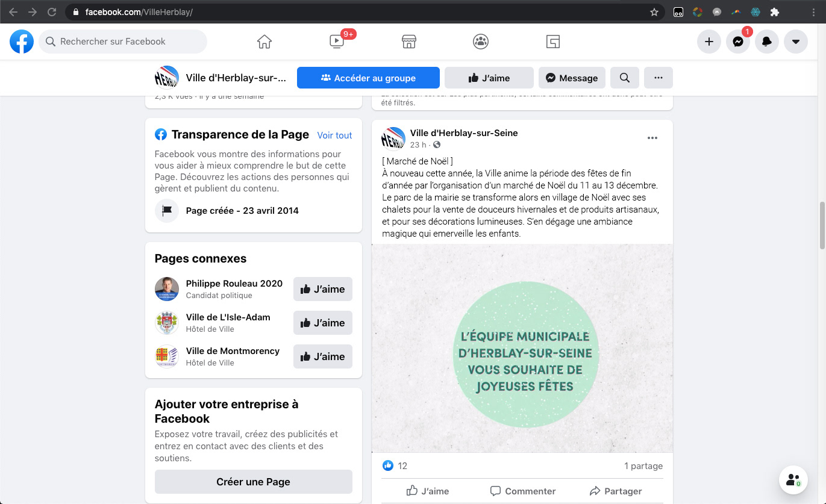
Task: View the 1 partage share count
Action: click(643, 466)
